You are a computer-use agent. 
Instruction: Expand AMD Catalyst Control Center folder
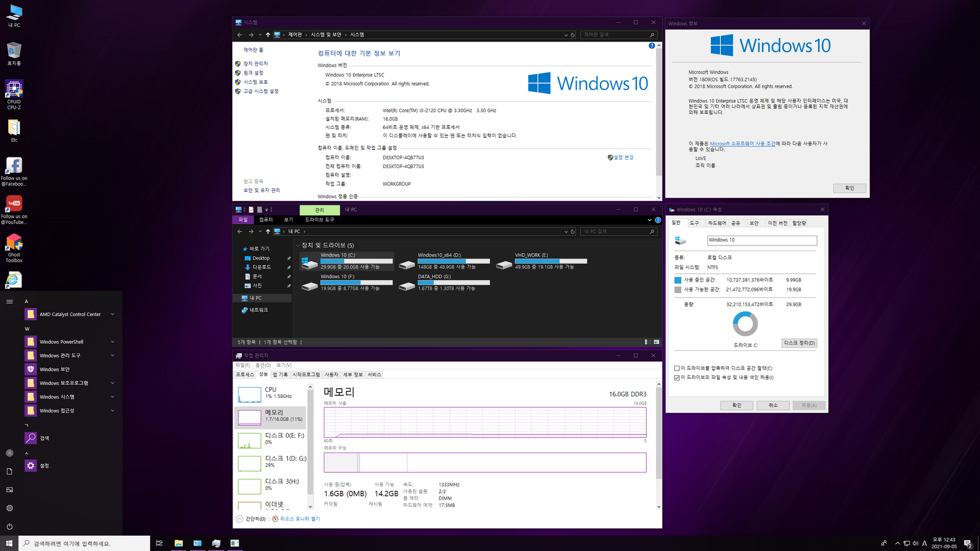pyautogui.click(x=71, y=314)
